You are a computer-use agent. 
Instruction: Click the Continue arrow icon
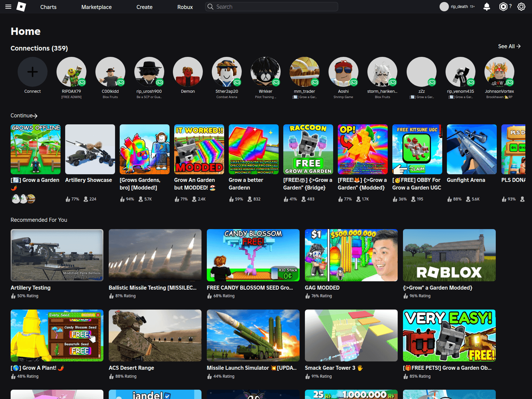coord(35,116)
